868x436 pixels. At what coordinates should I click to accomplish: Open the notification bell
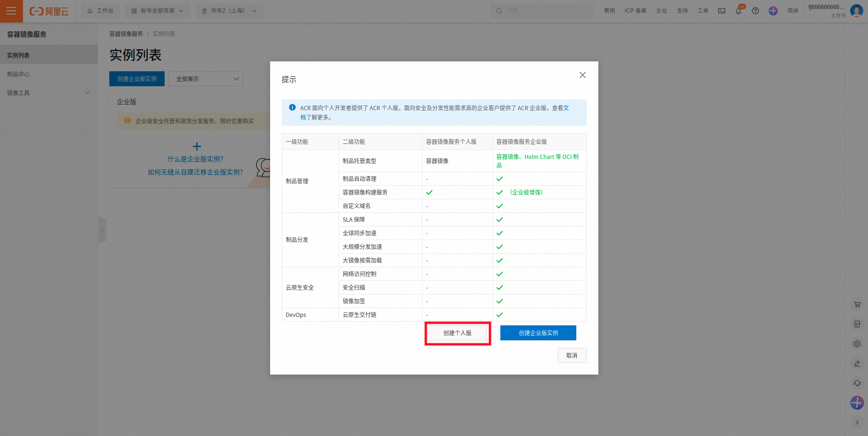tap(739, 11)
